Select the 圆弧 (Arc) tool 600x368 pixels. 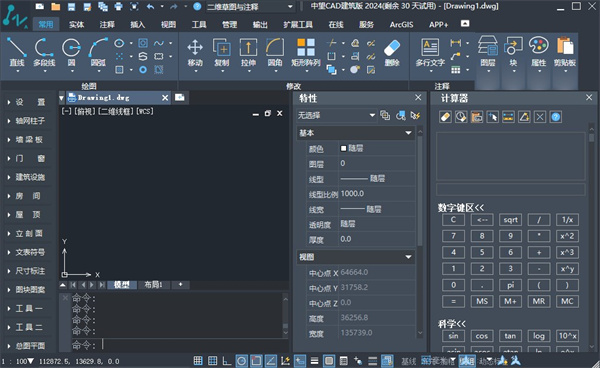coord(98,52)
